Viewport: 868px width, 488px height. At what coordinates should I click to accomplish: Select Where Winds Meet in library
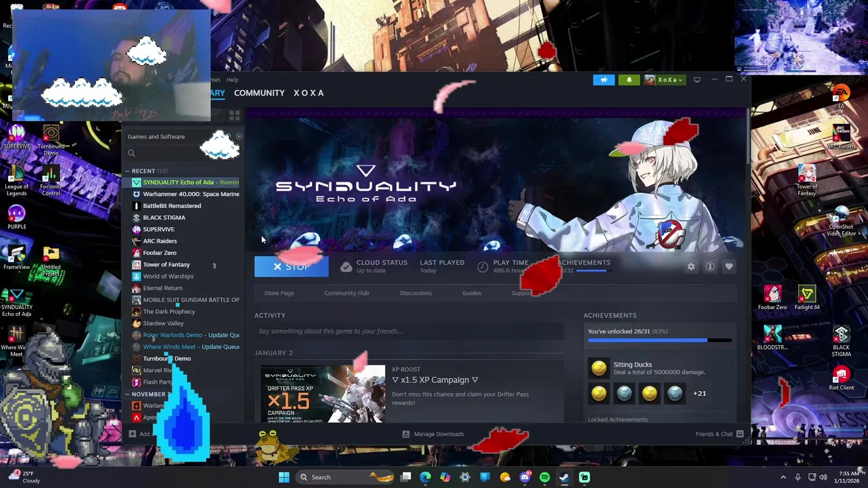pyautogui.click(x=185, y=347)
